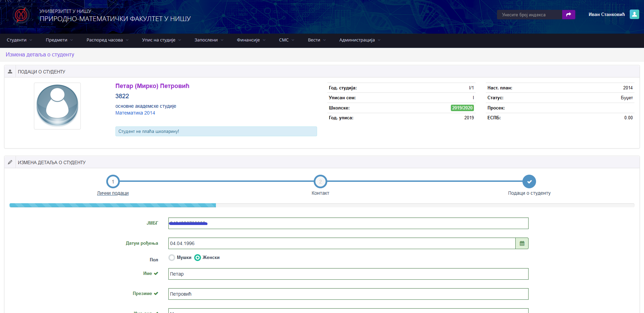
Task: Click the pencil icon beside Измена детаља header
Action: point(10,162)
